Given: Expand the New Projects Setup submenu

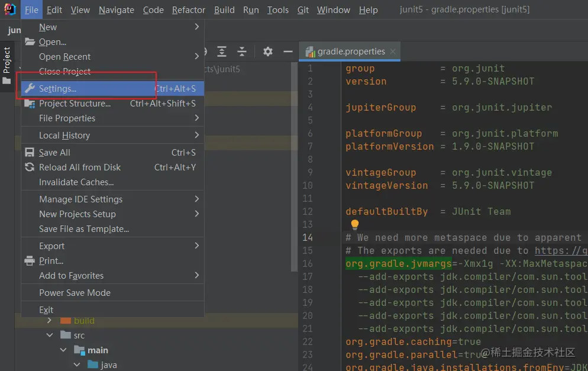Looking at the screenshot, I should coord(112,214).
